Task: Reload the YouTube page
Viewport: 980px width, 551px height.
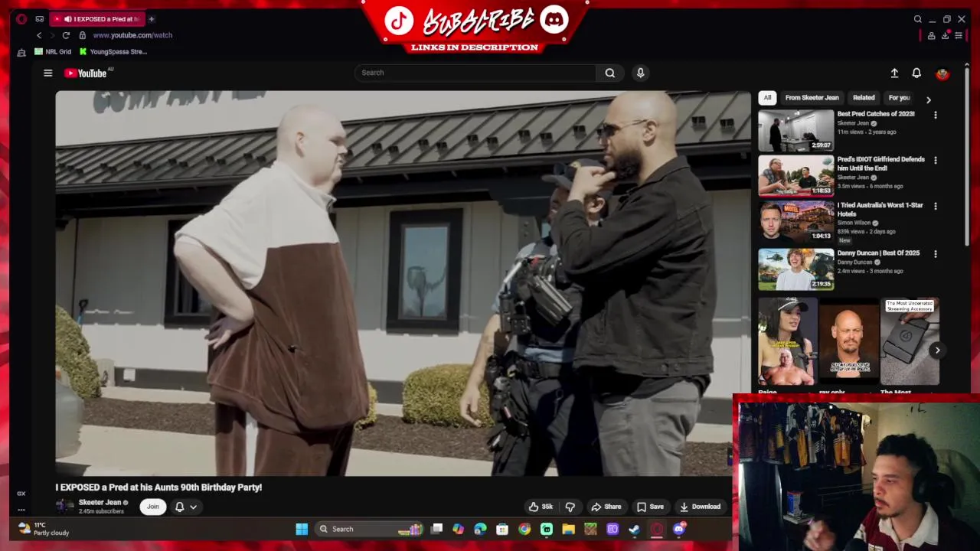Action: tap(66, 35)
